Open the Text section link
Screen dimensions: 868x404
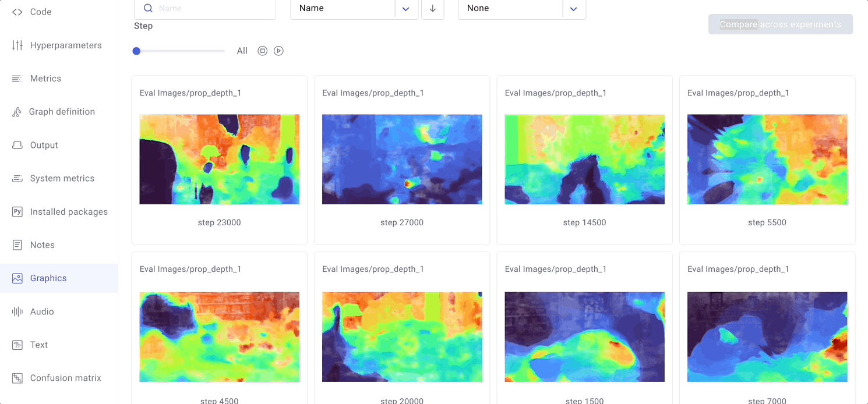[38, 345]
